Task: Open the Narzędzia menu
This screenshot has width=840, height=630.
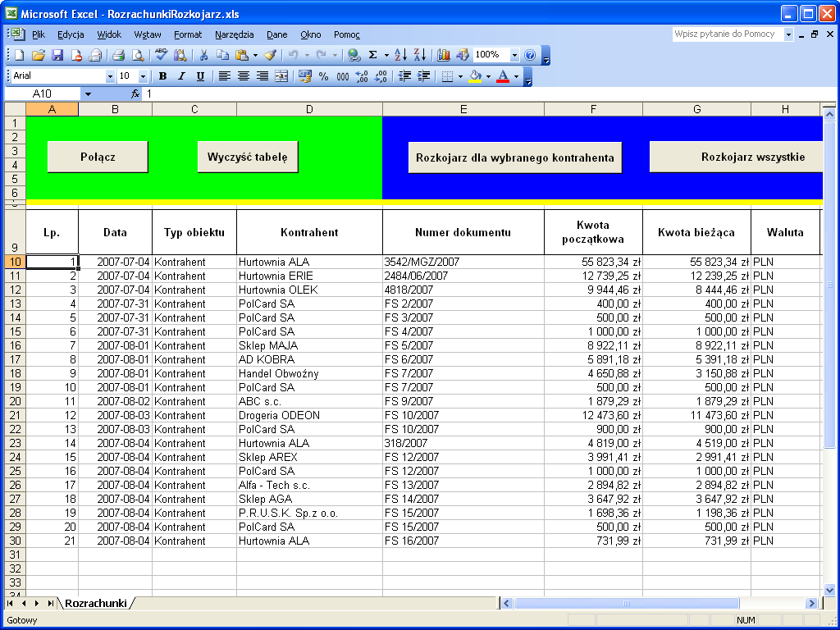Action: [235, 34]
